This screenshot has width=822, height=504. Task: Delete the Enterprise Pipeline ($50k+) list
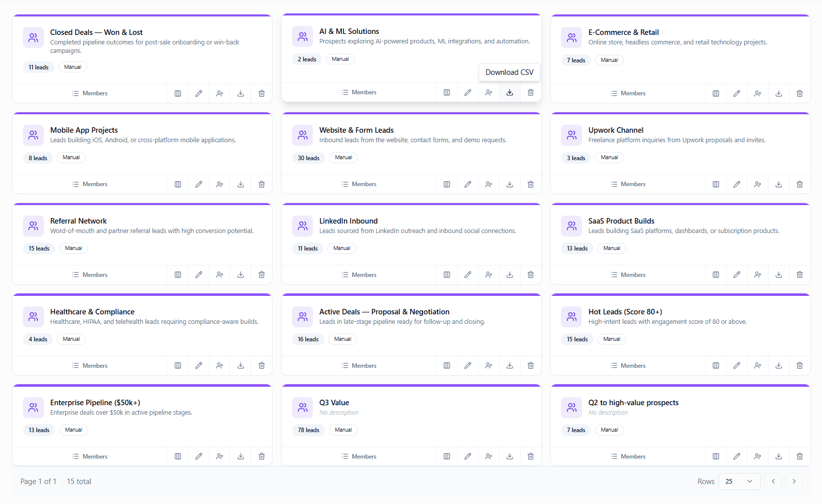coord(262,457)
